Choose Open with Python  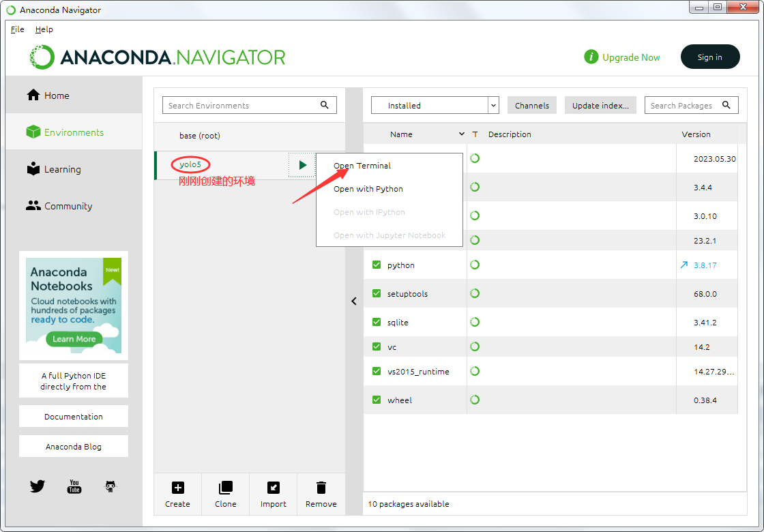[368, 189]
